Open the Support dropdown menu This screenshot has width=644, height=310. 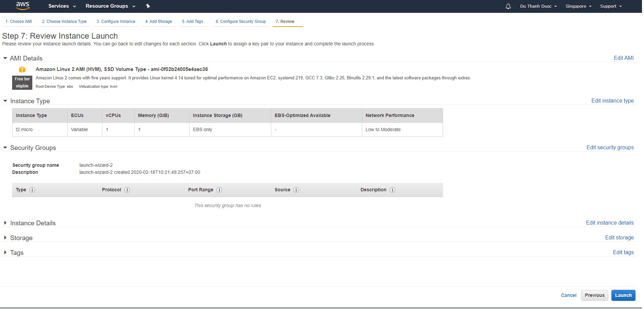(611, 6)
